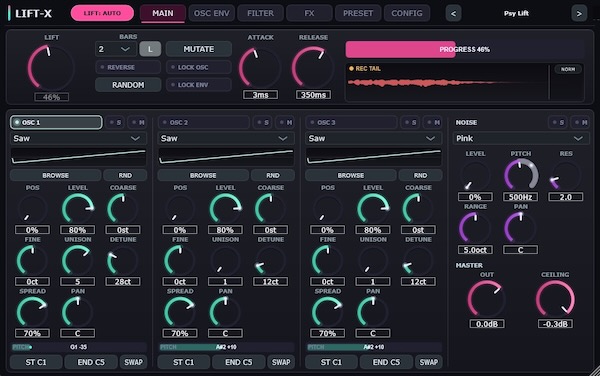Enable LOCK OSC
Image resolution: width=600 pixels, height=376 pixels.
199,67
